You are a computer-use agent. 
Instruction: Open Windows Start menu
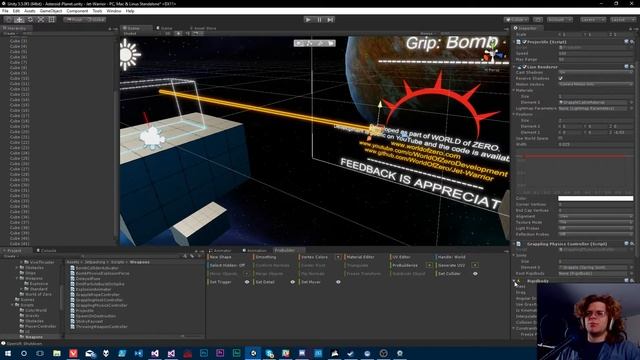click(7, 353)
